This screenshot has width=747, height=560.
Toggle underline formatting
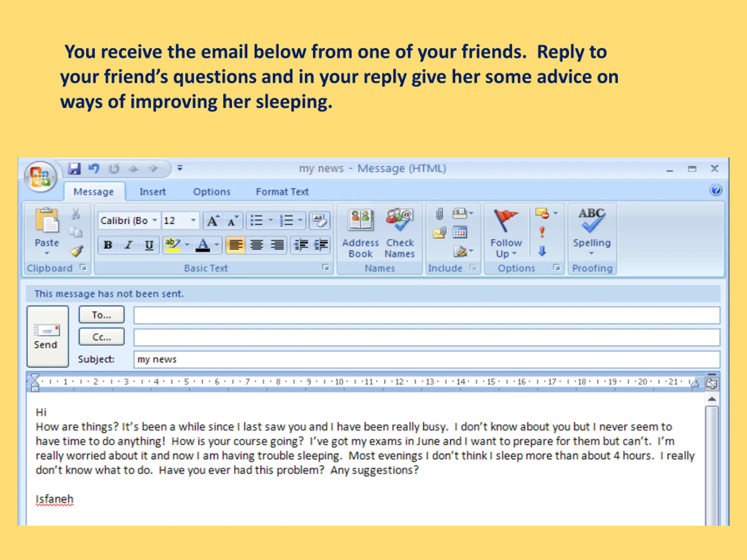149,245
